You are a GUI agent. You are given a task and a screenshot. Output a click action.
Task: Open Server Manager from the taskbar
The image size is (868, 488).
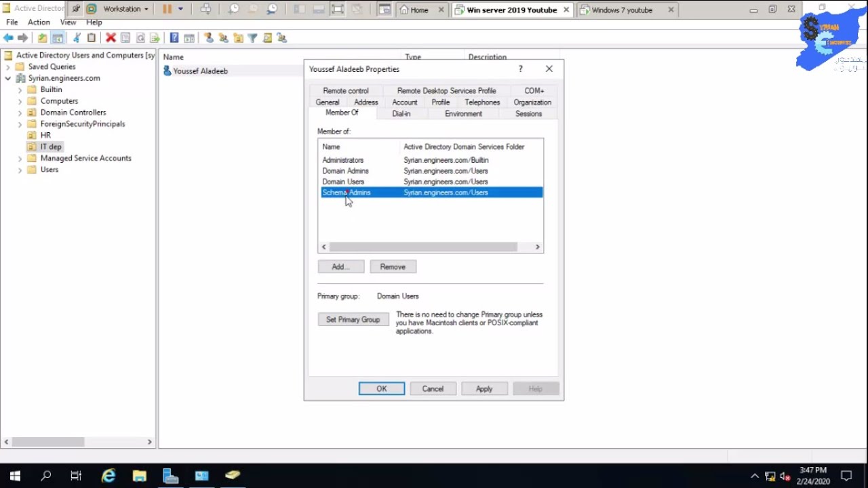point(170,476)
